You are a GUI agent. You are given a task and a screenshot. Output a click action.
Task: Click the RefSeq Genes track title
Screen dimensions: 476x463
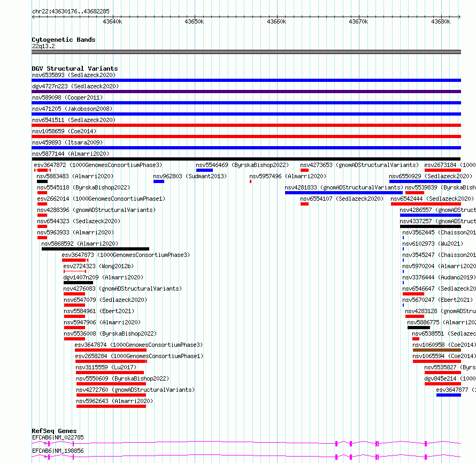(55, 431)
